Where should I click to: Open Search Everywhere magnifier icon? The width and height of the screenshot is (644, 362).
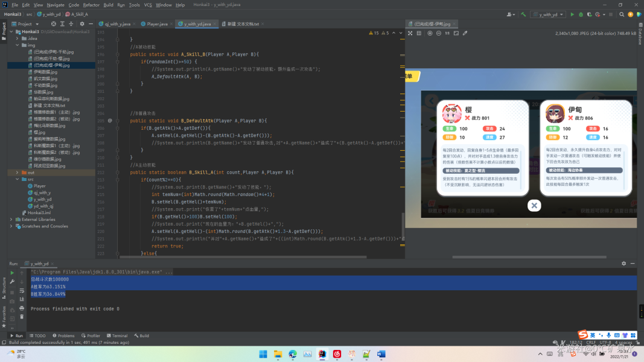point(622,14)
